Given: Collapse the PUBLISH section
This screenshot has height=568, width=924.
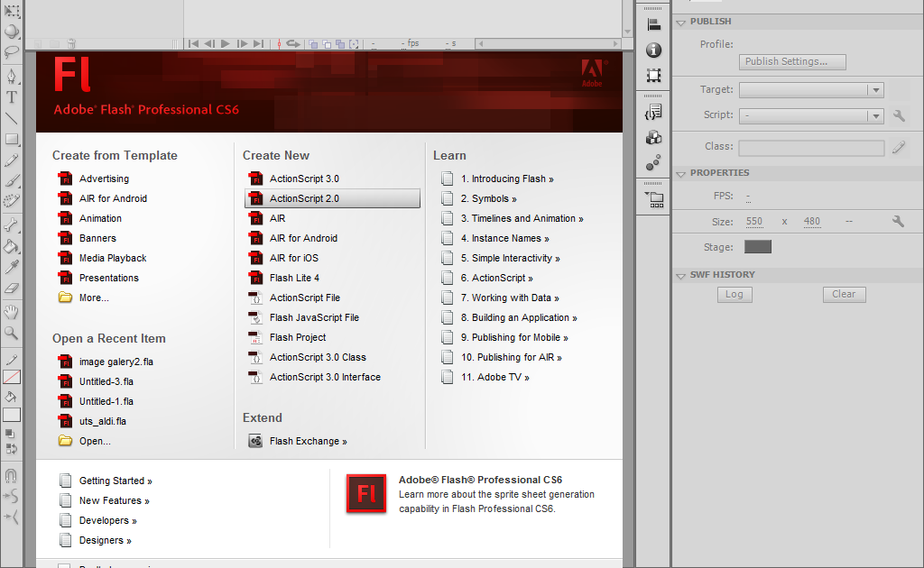Looking at the screenshot, I should [x=681, y=23].
